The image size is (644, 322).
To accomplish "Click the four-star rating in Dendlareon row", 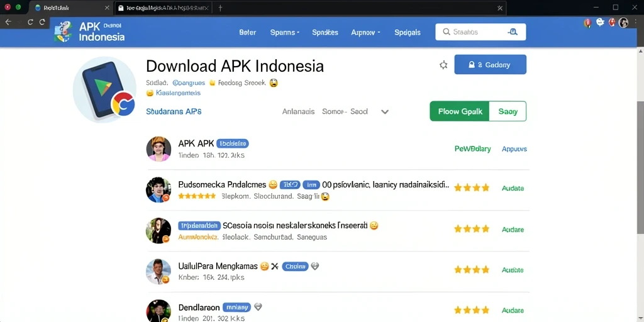I will pos(472,310).
